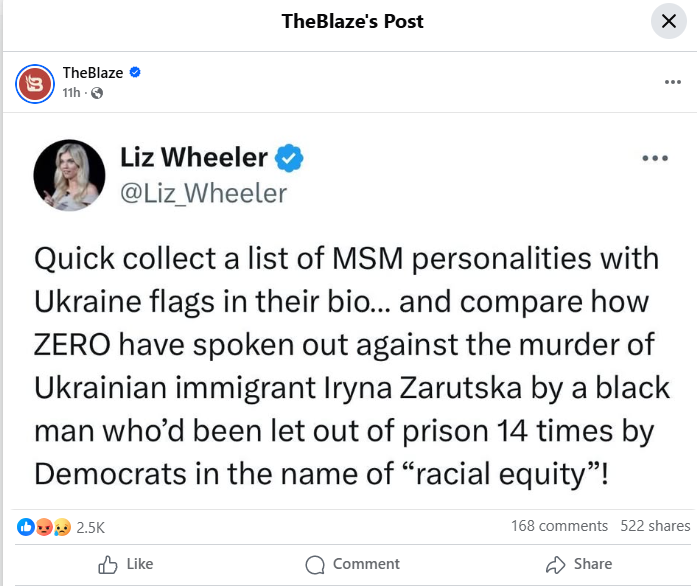View the 522 shares
The image size is (697, 586).
tap(655, 526)
